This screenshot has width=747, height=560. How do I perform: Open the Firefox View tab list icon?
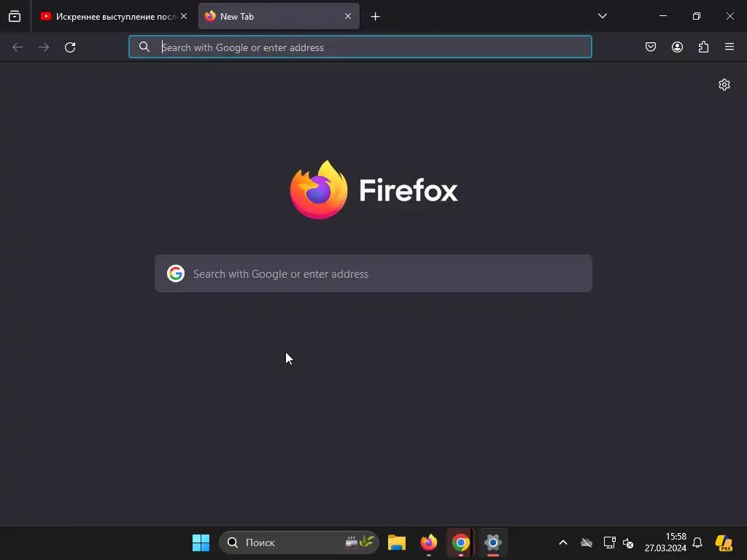pos(15,16)
